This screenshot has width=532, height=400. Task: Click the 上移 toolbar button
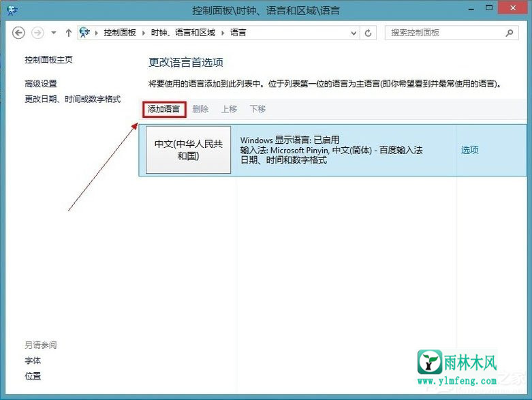[x=229, y=109]
